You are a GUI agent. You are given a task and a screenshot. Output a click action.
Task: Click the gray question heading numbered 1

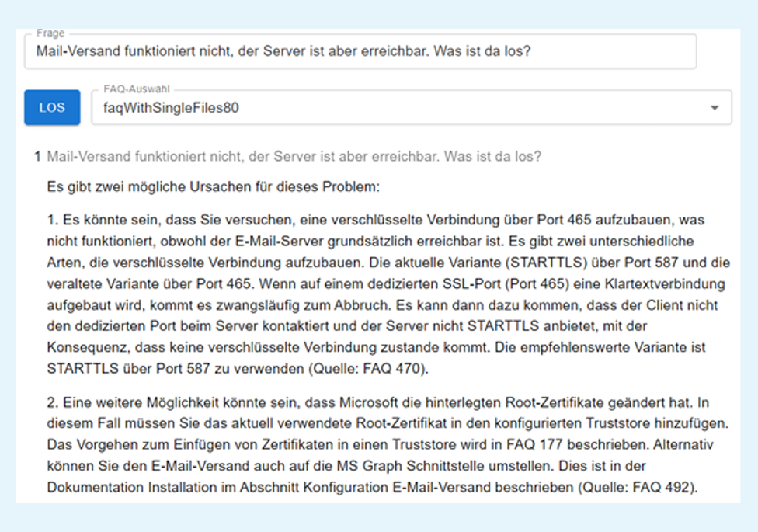(294, 157)
